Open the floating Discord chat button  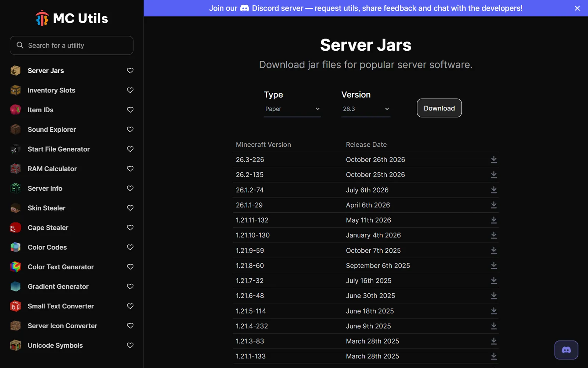click(566, 350)
